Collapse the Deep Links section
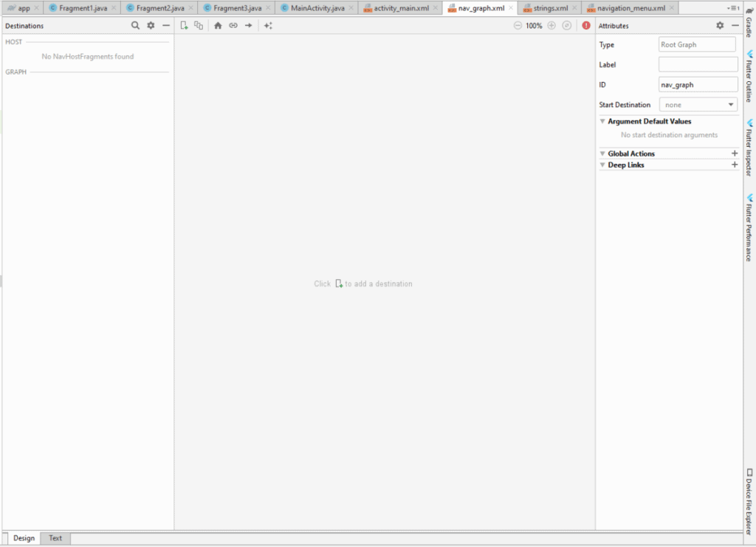The width and height of the screenshot is (756, 547). 602,165
